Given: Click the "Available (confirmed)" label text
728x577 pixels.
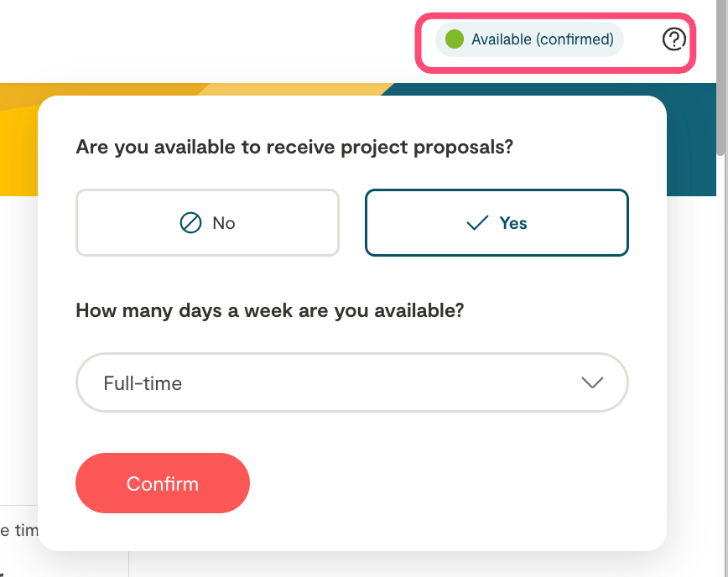Looking at the screenshot, I should pos(543,39).
